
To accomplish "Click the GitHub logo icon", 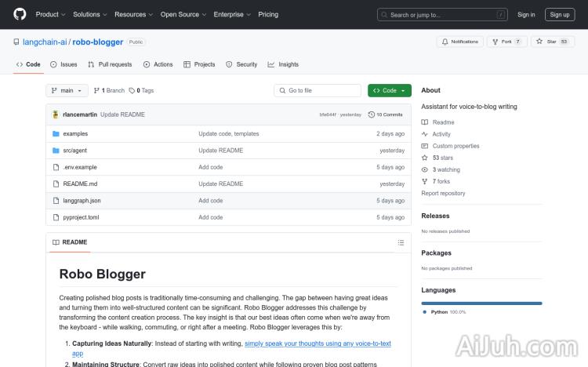I will [20, 14].
